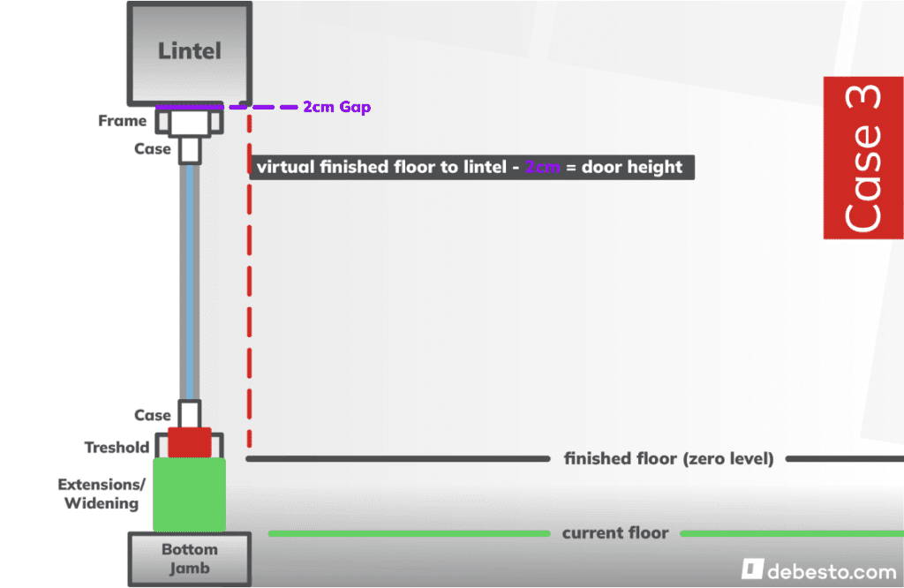Click the finished floor zero level line

[395, 458]
